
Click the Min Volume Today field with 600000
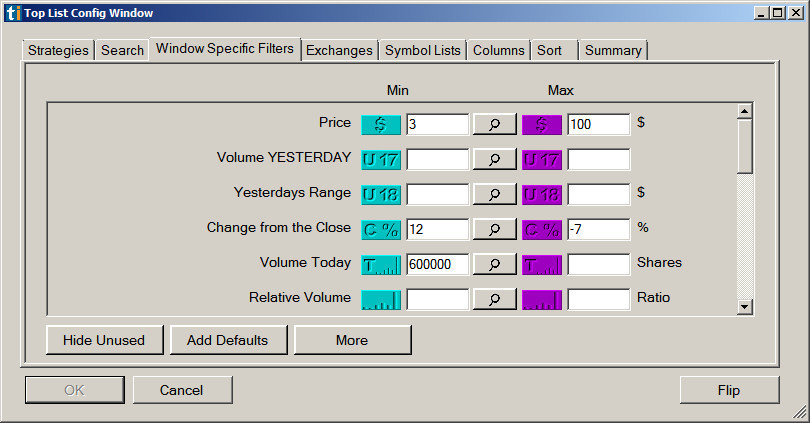[x=437, y=265]
